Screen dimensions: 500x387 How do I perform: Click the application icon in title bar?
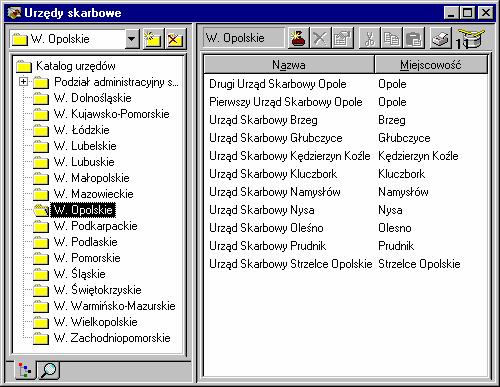pyautogui.click(x=14, y=13)
